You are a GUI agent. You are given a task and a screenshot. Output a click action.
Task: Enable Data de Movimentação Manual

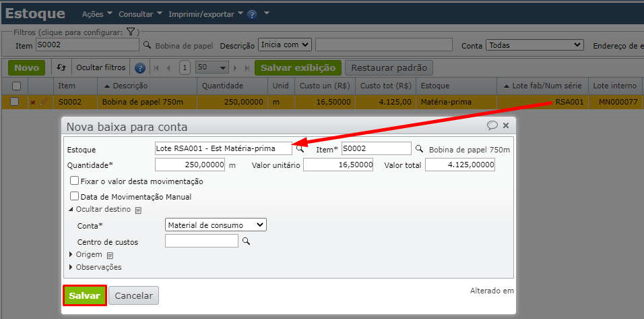pyautogui.click(x=74, y=196)
